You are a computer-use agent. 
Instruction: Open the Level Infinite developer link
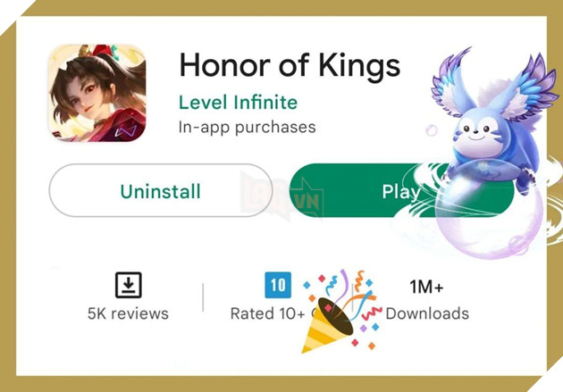pyautogui.click(x=238, y=102)
